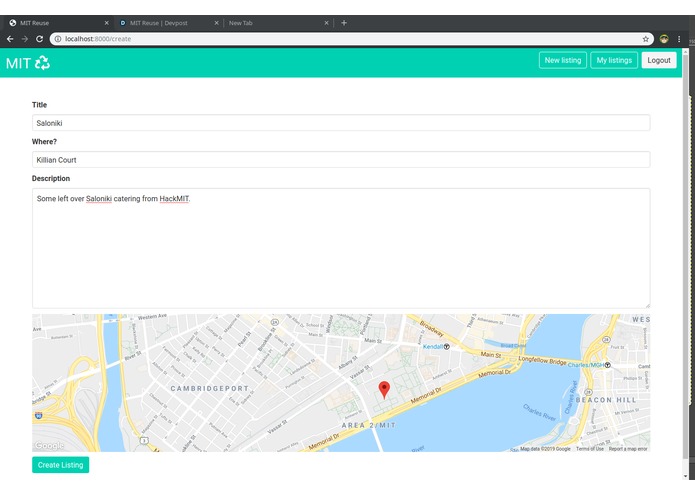Reload the page with refresh icon
This screenshot has width=695, height=494.
39,39
